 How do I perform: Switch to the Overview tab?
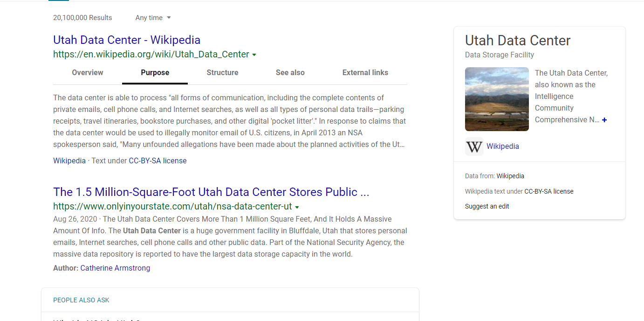[88, 73]
